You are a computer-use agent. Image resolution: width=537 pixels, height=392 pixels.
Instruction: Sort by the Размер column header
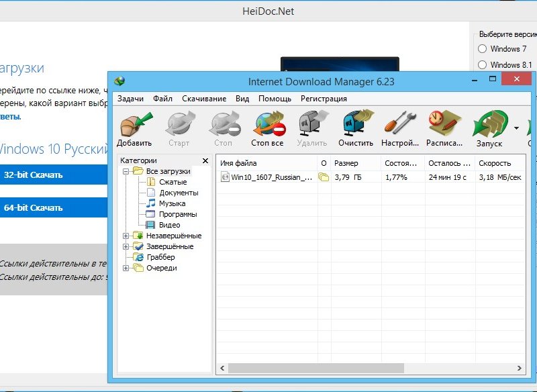(x=356, y=163)
